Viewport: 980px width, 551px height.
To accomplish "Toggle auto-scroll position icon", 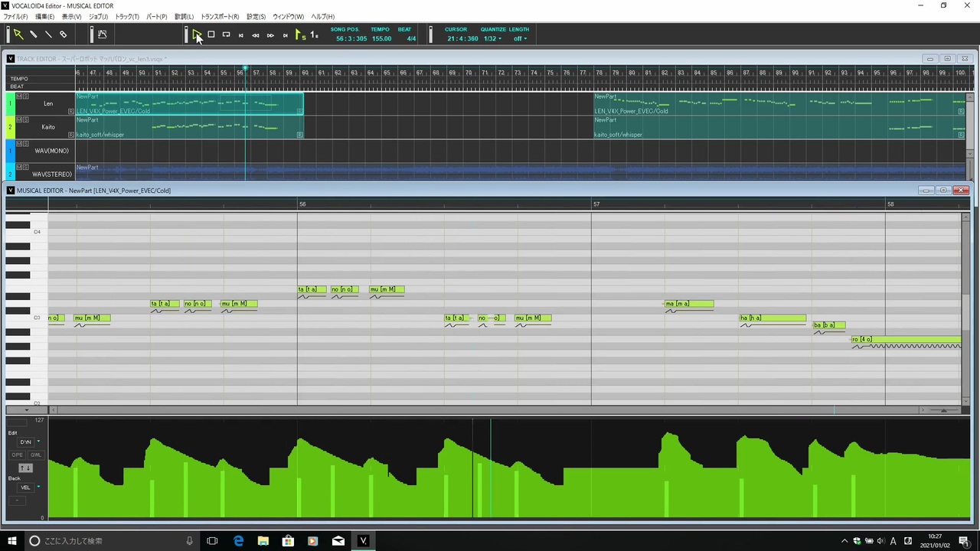I will (x=314, y=34).
